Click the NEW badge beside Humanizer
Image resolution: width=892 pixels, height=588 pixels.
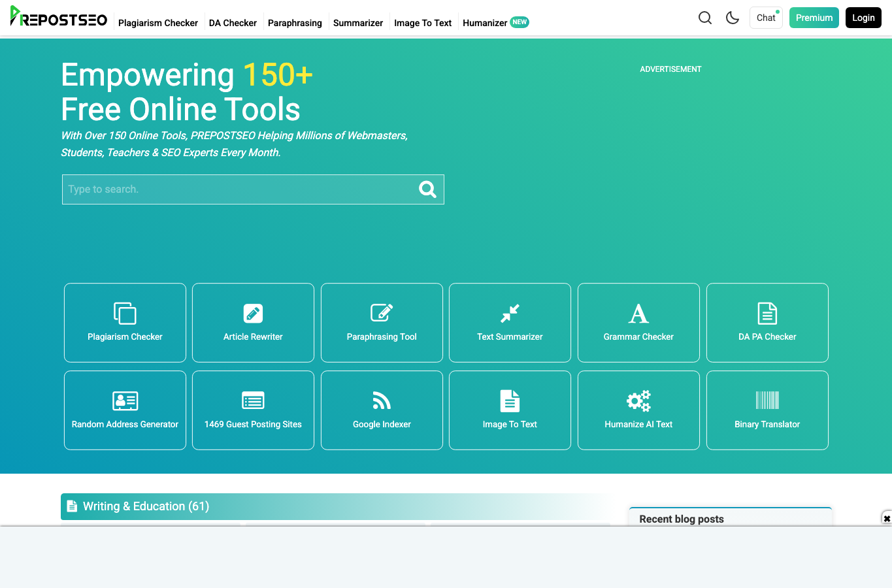[x=520, y=22]
